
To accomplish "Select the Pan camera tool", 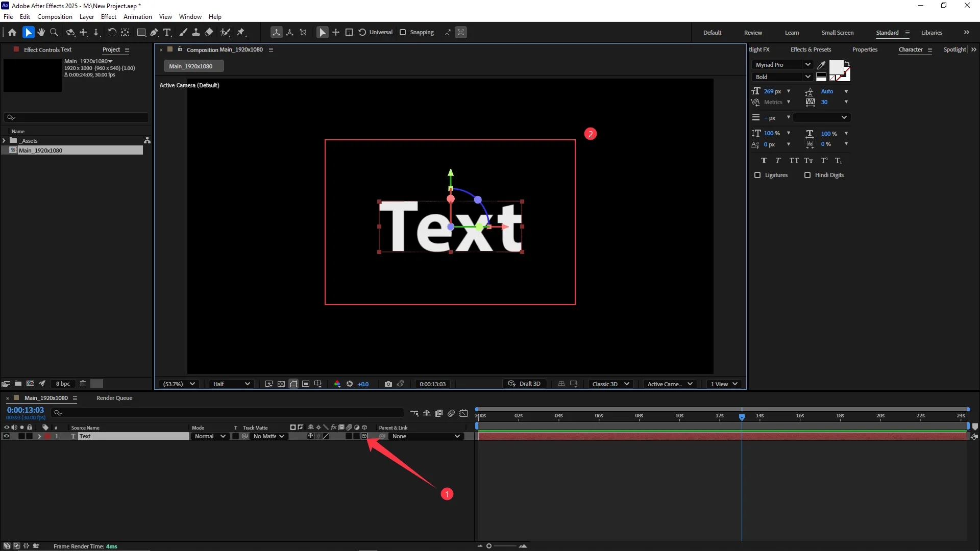I will coord(84,32).
